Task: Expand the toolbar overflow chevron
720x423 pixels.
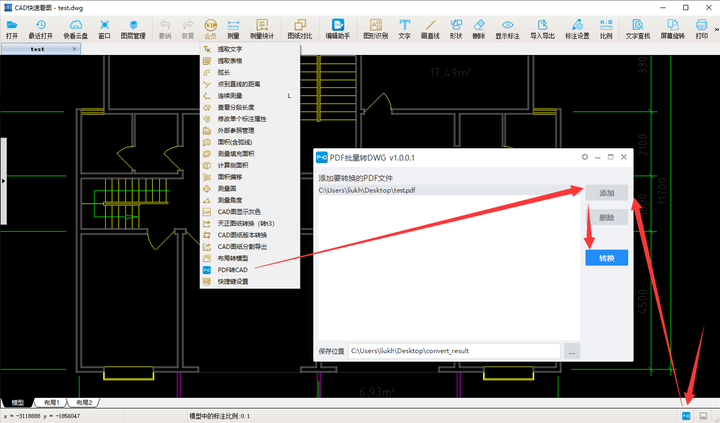Action: pos(716,29)
